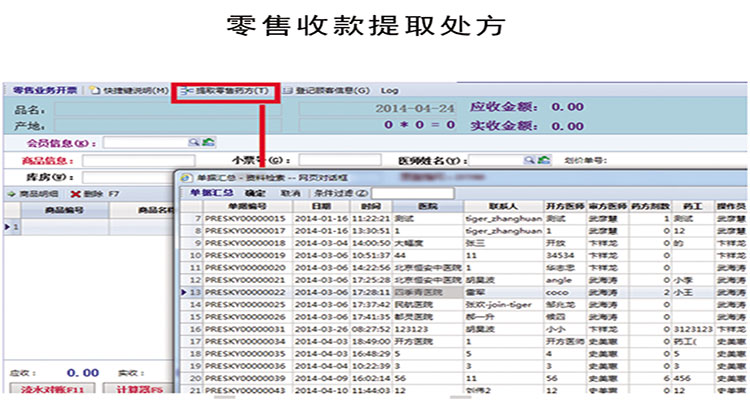Open 快捷键说明(M) from the toolbar
The width and height of the screenshot is (750, 400).
(x=128, y=91)
